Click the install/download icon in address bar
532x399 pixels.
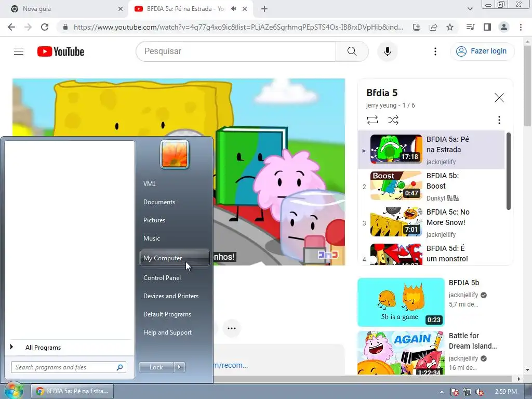[x=417, y=27]
